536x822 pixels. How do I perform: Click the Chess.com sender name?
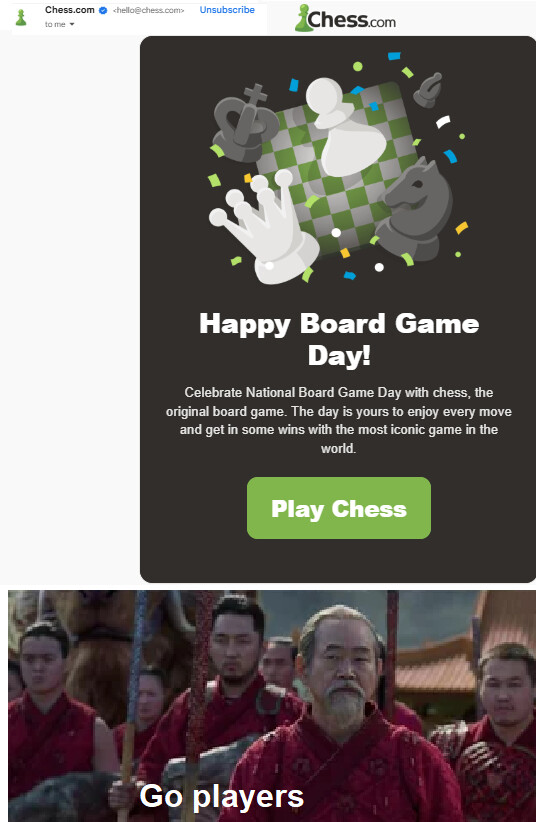pyautogui.click(x=70, y=10)
